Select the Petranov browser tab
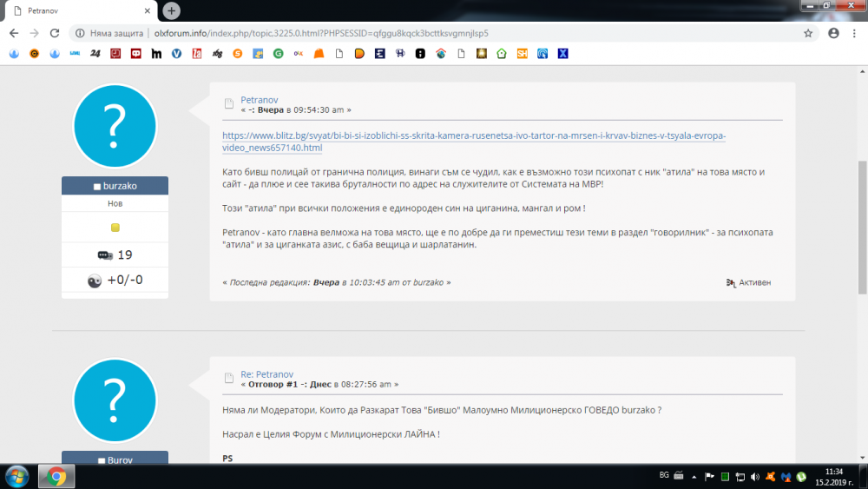The height and width of the screenshot is (489, 868). point(80,11)
